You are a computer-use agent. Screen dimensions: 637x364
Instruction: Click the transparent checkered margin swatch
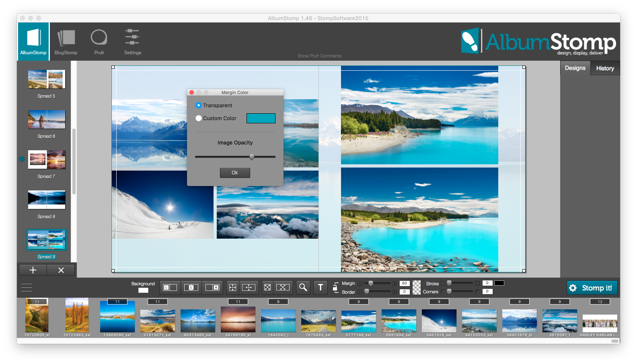tap(417, 287)
